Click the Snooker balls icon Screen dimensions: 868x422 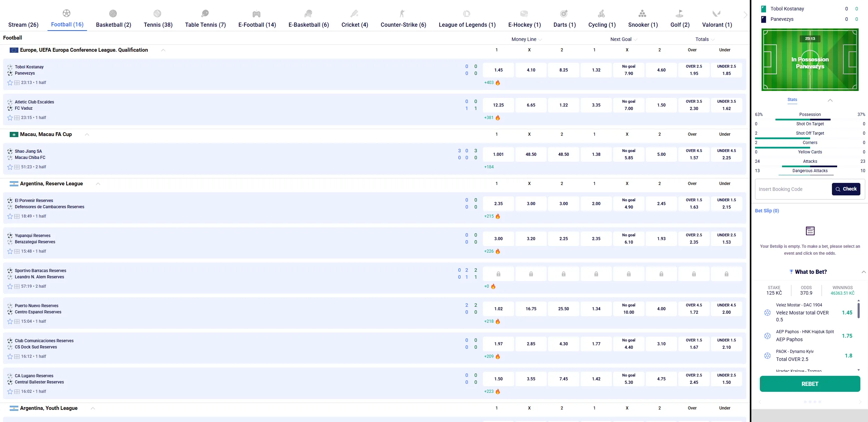642,14
